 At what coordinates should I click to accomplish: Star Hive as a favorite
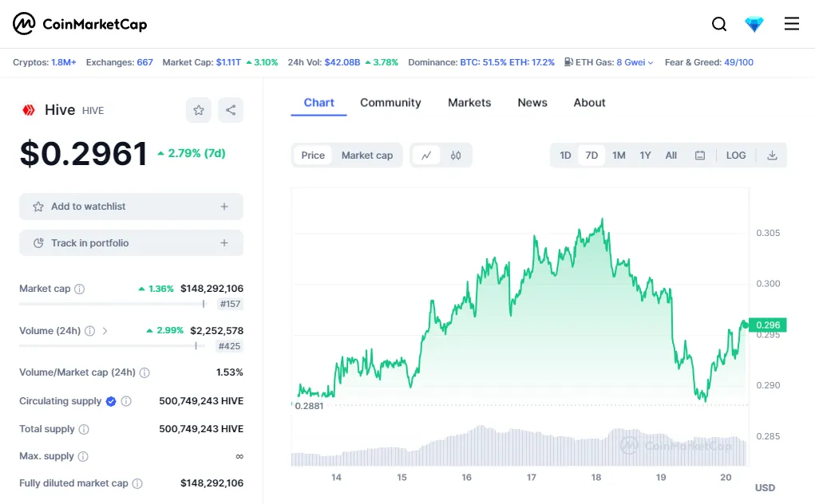click(x=199, y=110)
